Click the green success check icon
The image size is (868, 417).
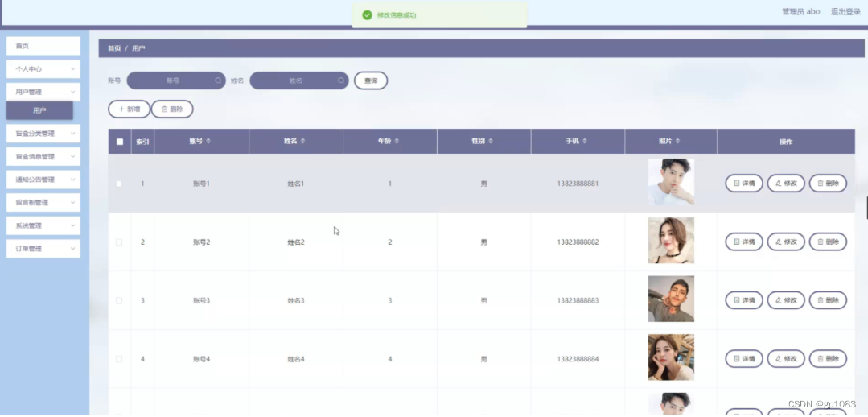click(x=367, y=15)
